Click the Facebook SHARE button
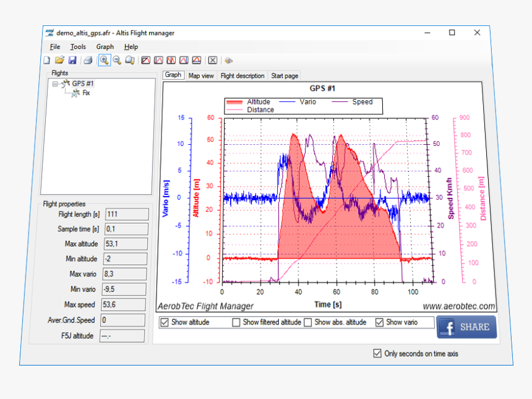The height and width of the screenshot is (399, 532). pyautogui.click(x=466, y=327)
